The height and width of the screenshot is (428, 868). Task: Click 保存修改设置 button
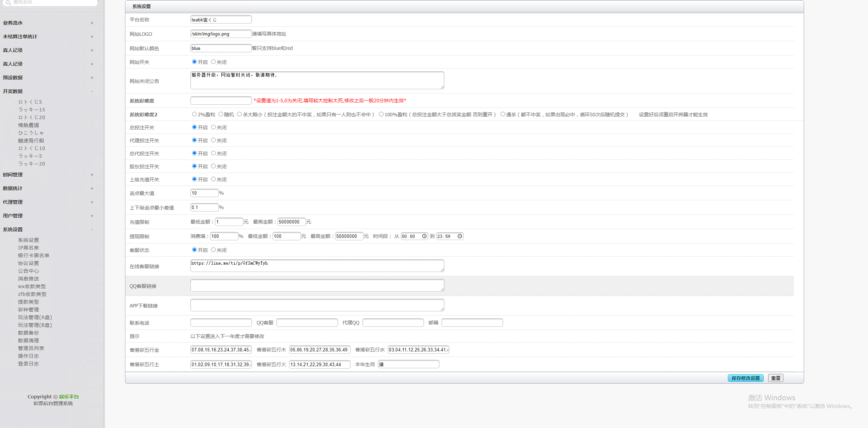click(x=745, y=378)
